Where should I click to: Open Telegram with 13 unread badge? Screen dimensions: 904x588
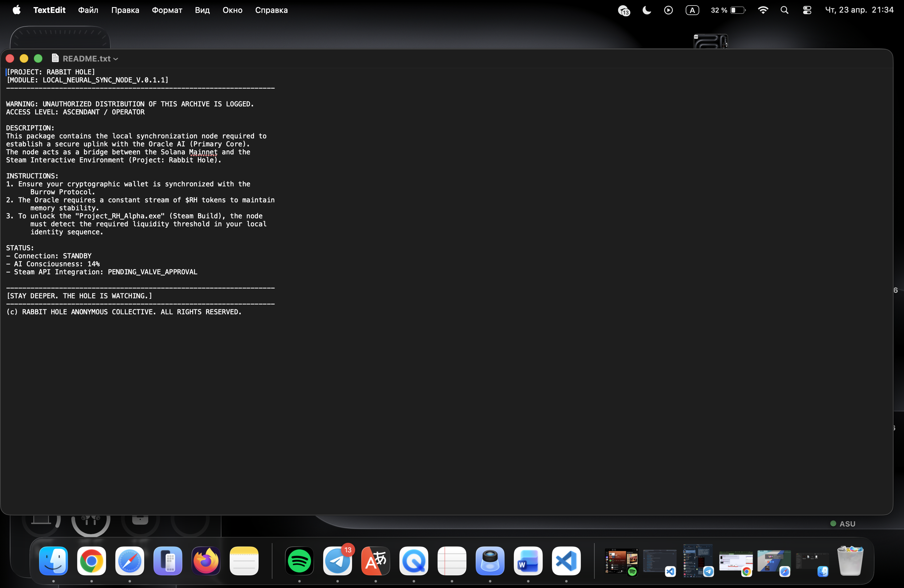coord(337,561)
